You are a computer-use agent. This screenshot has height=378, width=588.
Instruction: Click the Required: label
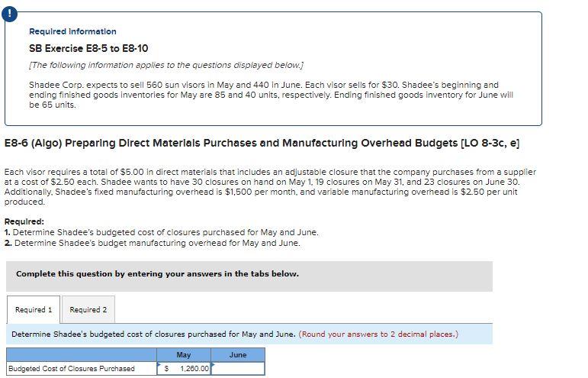click(x=24, y=221)
